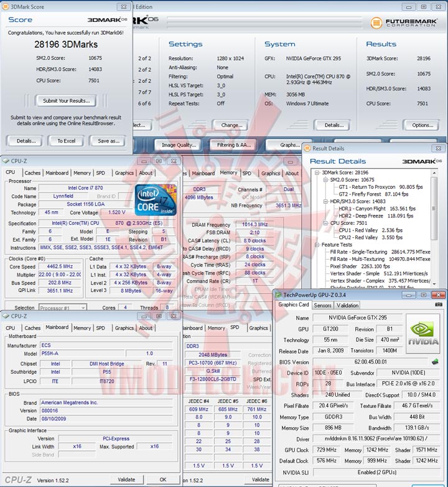Click the BIOS save chip icon in GPU-Z
The image size is (448, 487).
click(x=436, y=362)
